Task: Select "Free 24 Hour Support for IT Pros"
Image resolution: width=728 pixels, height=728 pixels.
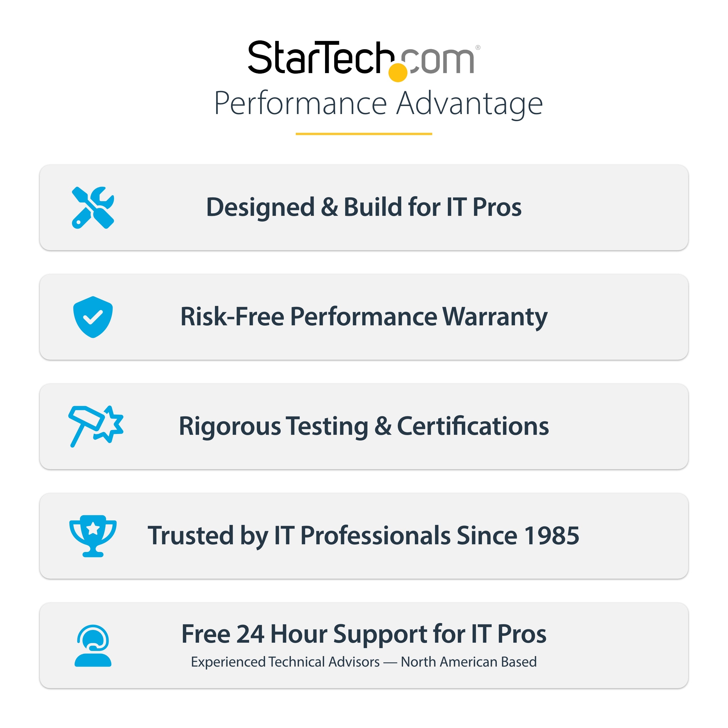Action: tap(364, 634)
